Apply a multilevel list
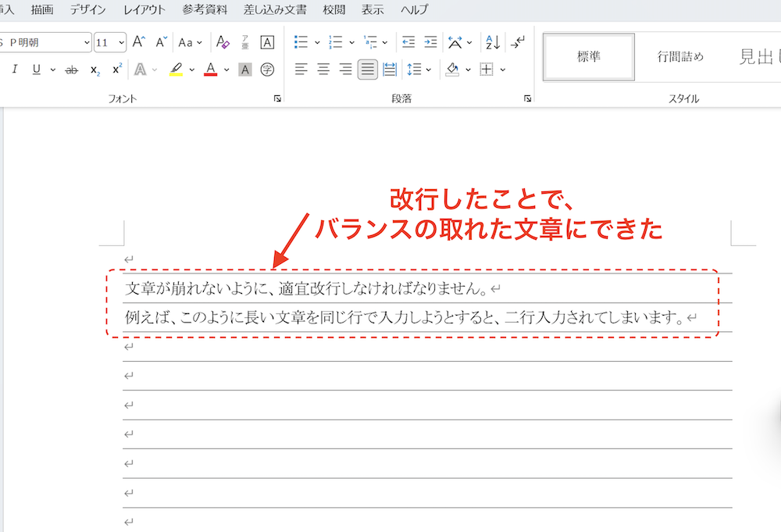The width and height of the screenshot is (781, 532). [370, 42]
